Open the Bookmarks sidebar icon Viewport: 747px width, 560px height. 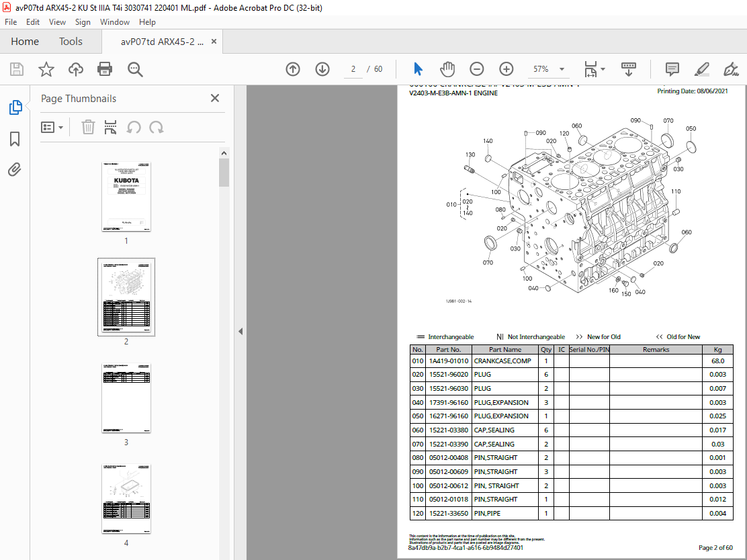click(x=15, y=139)
